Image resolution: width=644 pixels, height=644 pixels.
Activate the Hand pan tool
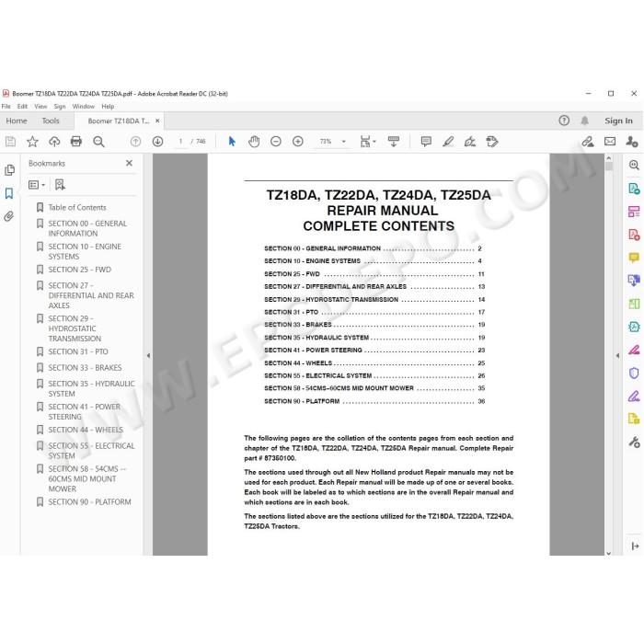(254, 142)
